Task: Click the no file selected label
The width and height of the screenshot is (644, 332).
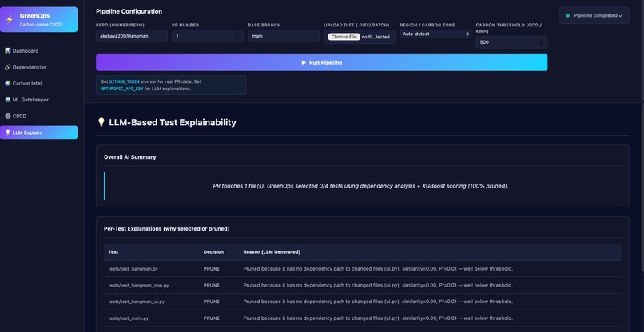Action: 376,37
